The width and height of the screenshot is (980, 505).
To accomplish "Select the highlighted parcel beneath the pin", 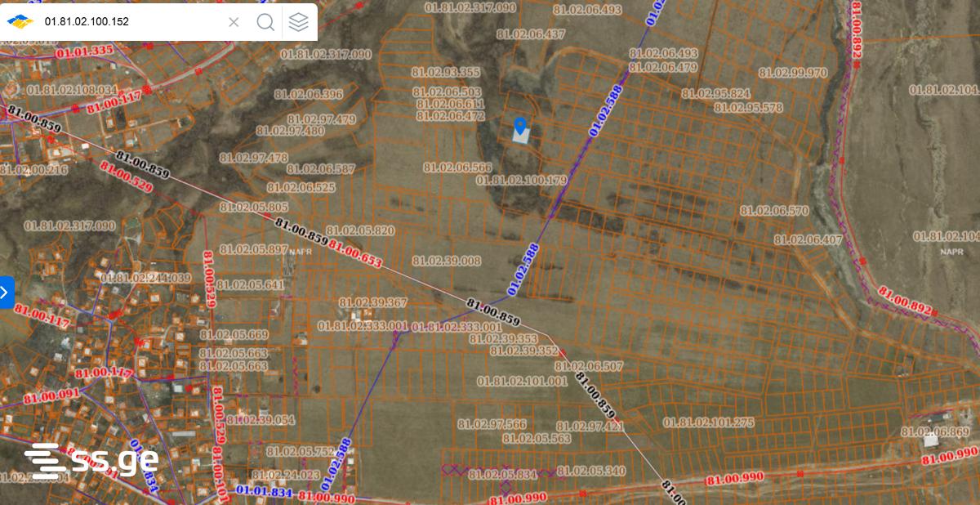I will pos(523,136).
